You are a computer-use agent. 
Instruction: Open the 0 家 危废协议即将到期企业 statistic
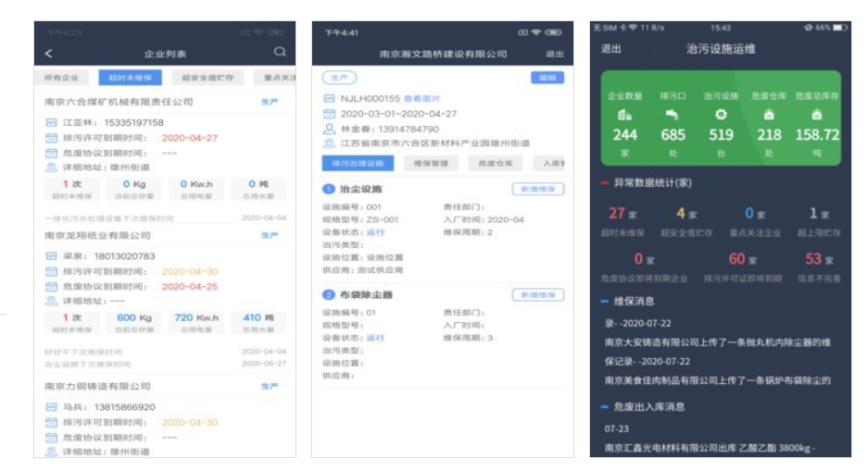644,267
